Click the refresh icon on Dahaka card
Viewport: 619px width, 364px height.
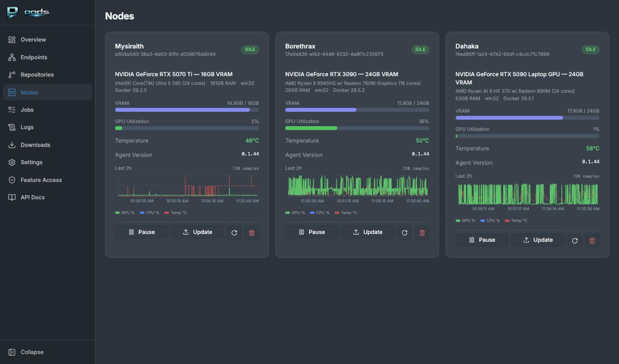tap(575, 240)
